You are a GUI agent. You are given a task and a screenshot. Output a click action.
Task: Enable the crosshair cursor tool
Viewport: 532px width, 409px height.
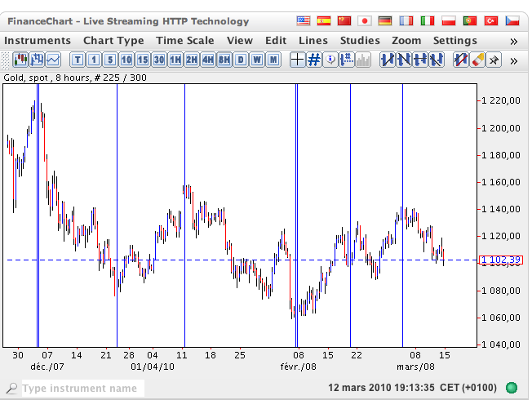point(298,59)
